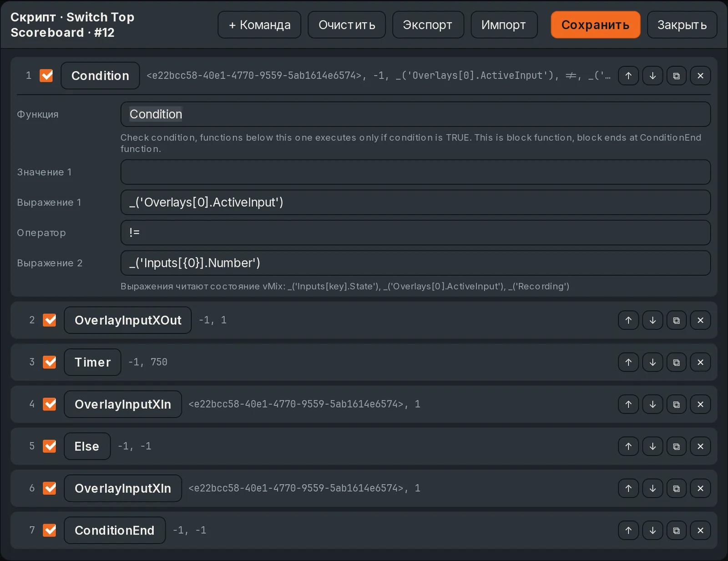
Task: Expand the Else command details
Action: [x=87, y=446]
